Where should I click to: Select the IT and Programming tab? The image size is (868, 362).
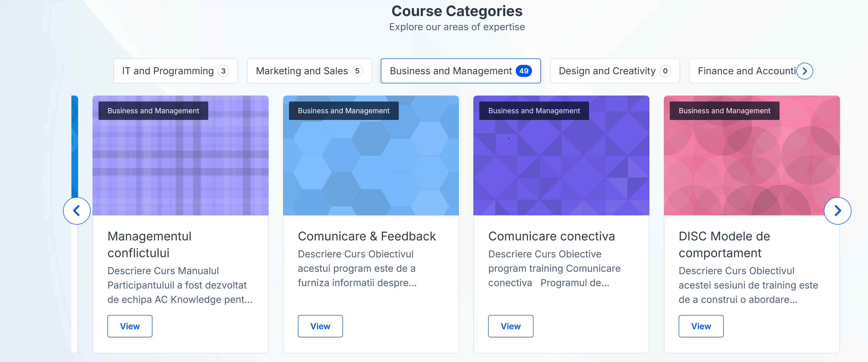tap(175, 71)
